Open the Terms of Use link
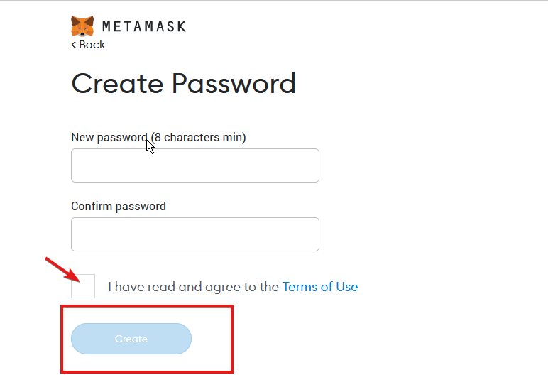This screenshot has width=548, height=392. click(x=320, y=287)
